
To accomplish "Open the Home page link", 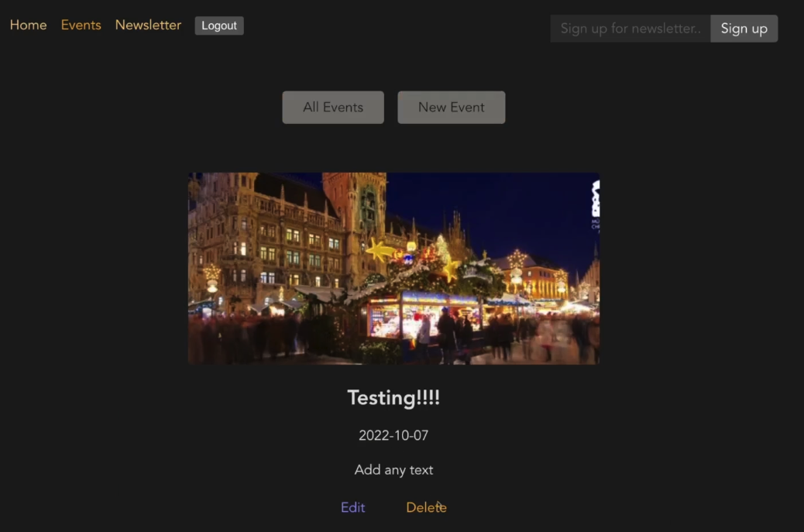I will pyautogui.click(x=28, y=25).
